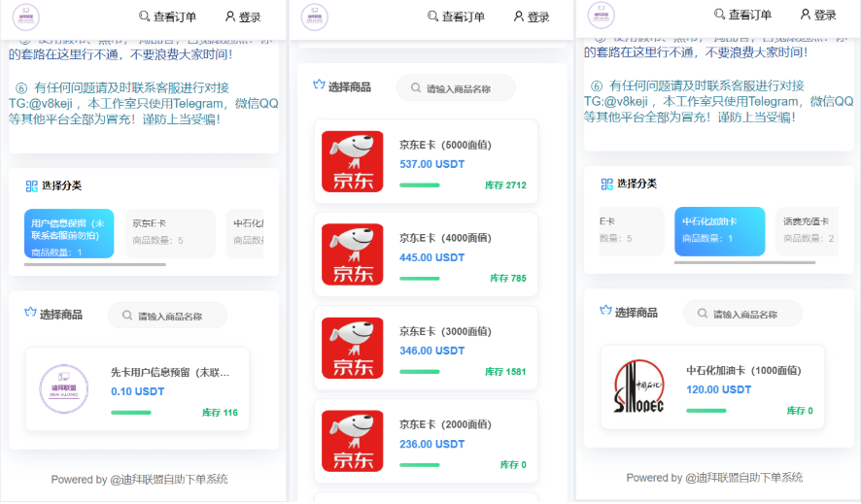Click the 选择分类 grid icon in right panel
The height and width of the screenshot is (504, 861).
607,184
